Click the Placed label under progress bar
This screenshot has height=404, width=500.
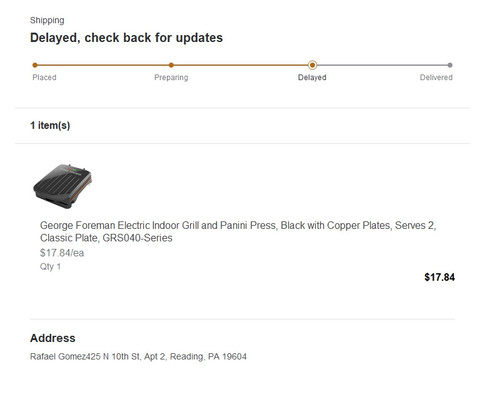click(x=44, y=77)
